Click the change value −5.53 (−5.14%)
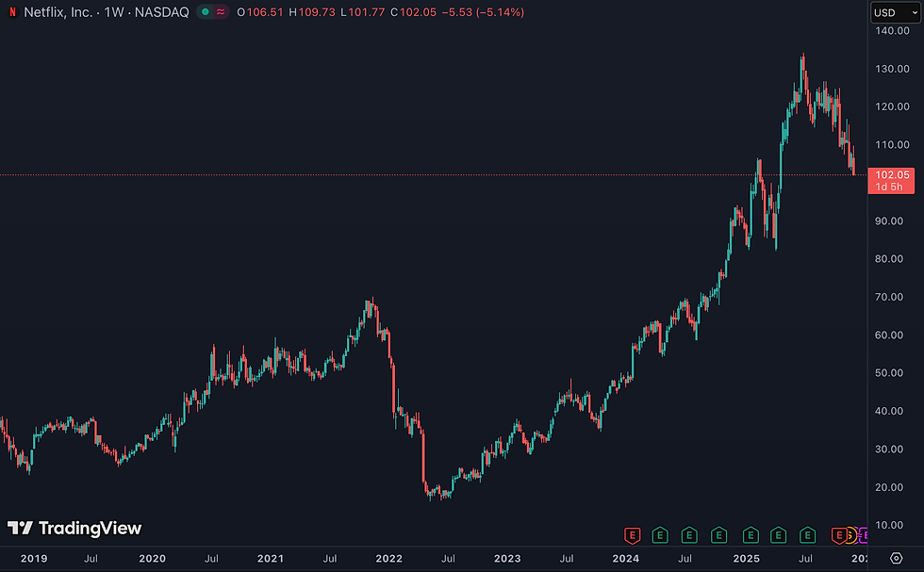This screenshot has height=572, width=924. coord(483,12)
